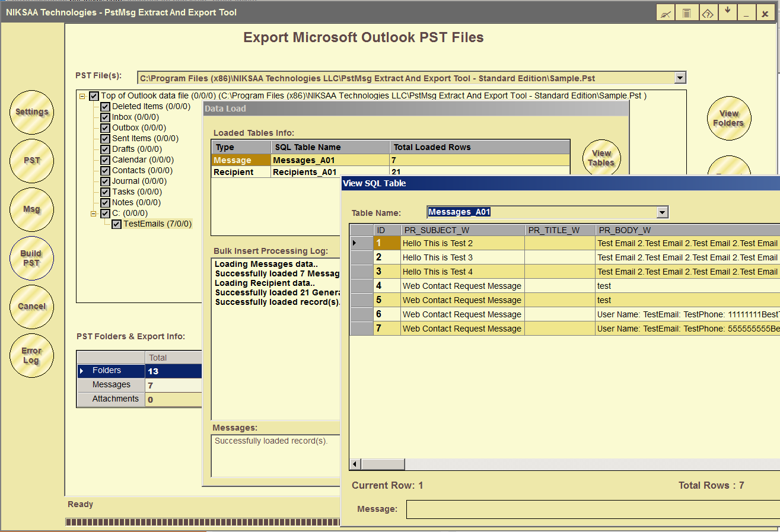Select the Calendar (0/0/0) tree label

point(142,160)
